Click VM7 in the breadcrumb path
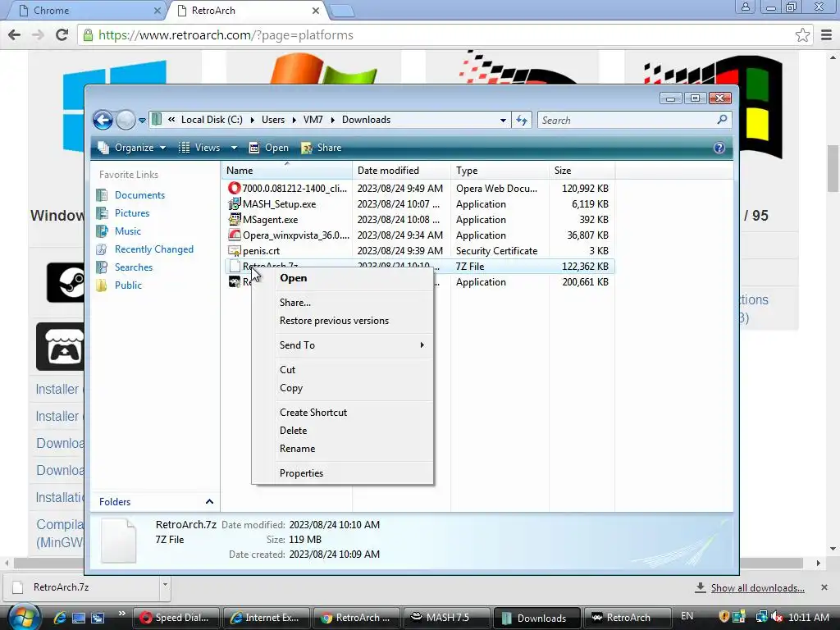This screenshot has height=630, width=840. [x=313, y=120]
